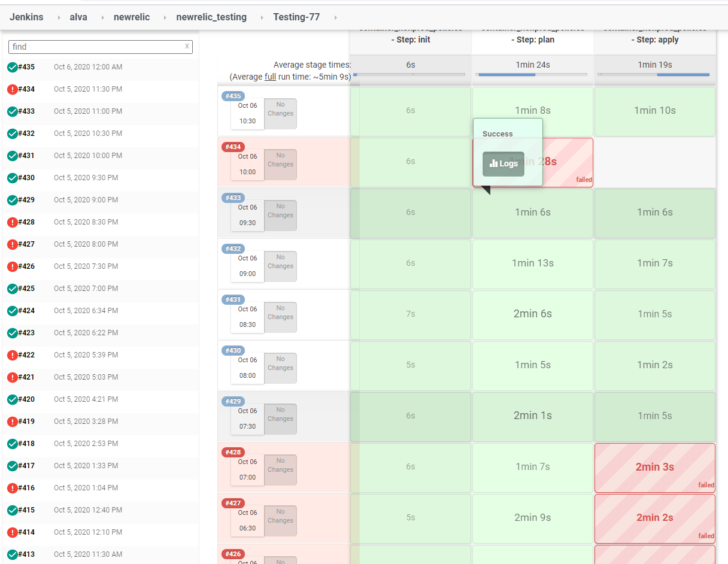Open the newrelic_testing breadcrumb link
The image size is (728, 564).
211,17
